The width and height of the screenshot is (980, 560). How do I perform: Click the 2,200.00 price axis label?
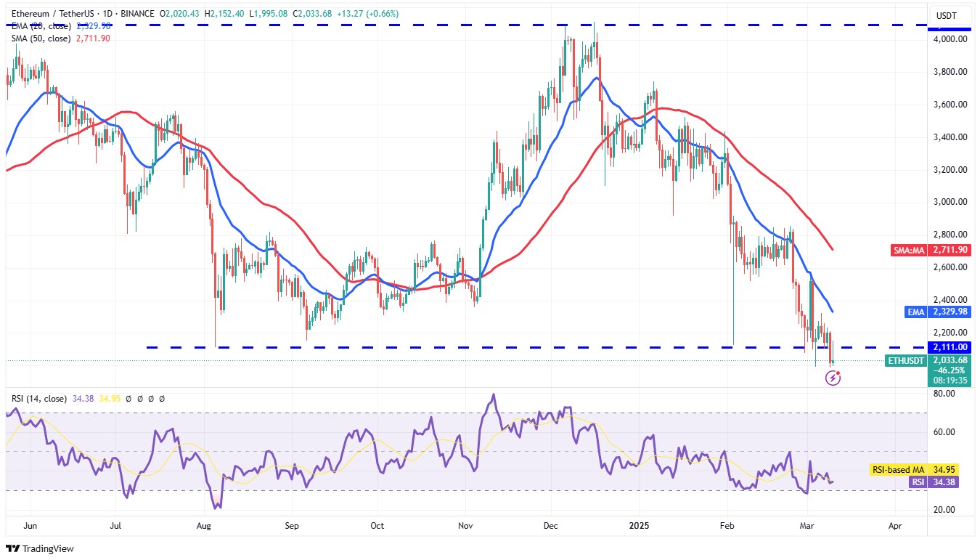tap(949, 332)
